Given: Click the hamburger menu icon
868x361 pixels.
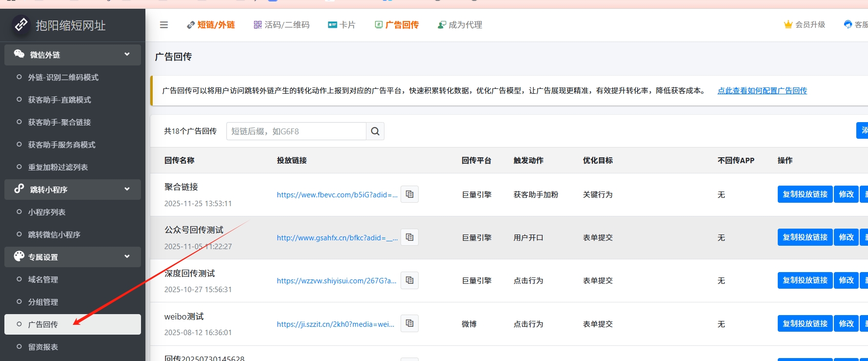Looking at the screenshot, I should click(x=164, y=25).
